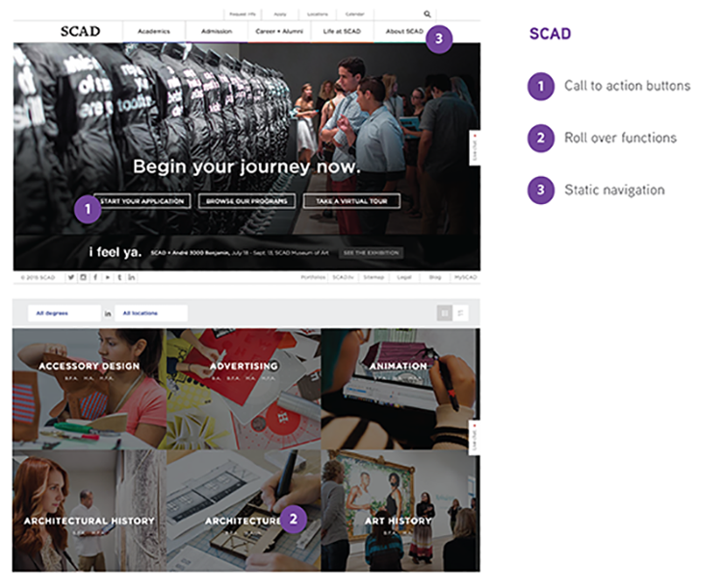Open the Admission menu
This screenshot has height=588, width=722.
click(x=217, y=32)
